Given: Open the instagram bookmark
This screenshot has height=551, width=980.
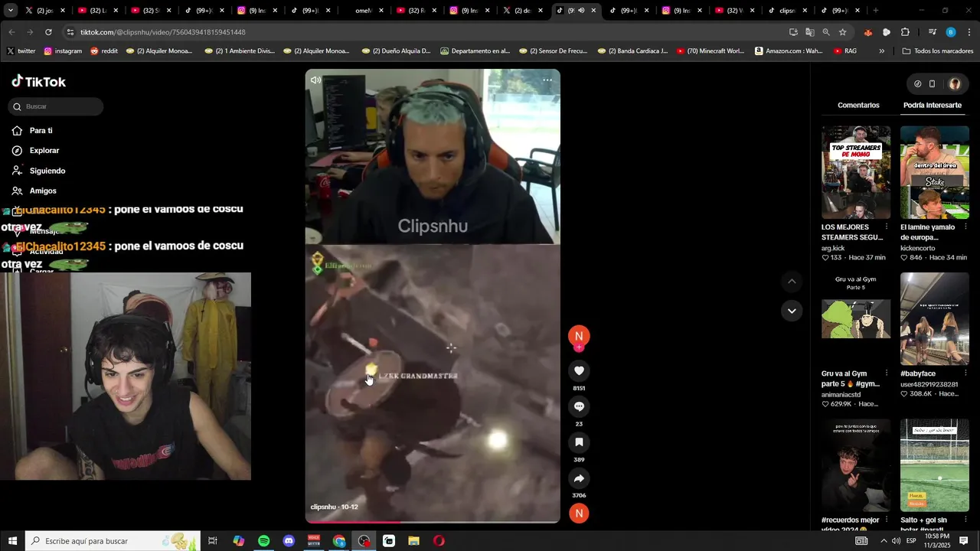Looking at the screenshot, I should point(63,51).
